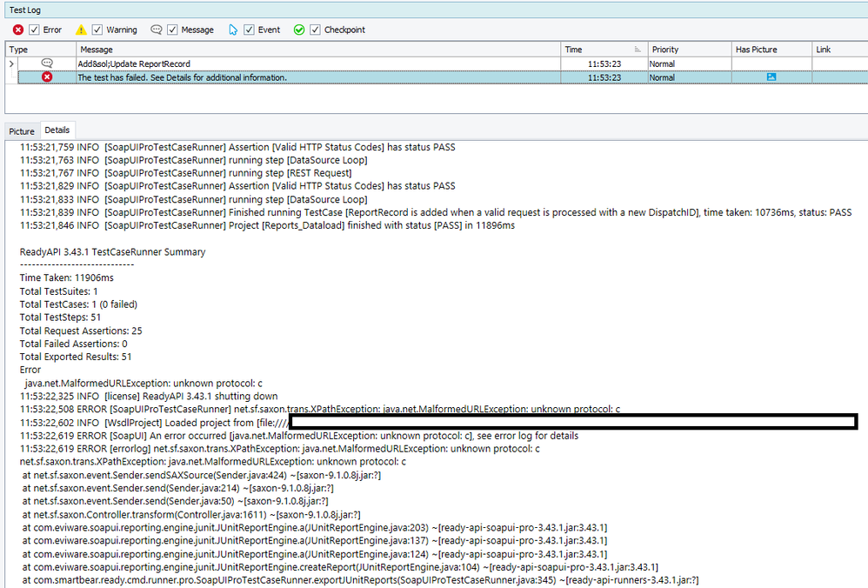Click the Event cursor filter icon
Image resolution: width=868 pixels, height=588 pixels.
[232, 30]
